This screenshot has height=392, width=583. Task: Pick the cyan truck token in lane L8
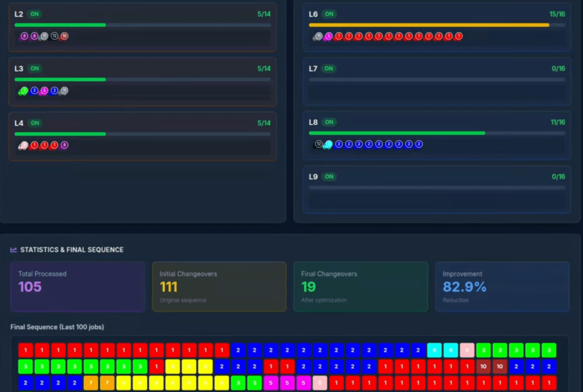point(328,144)
